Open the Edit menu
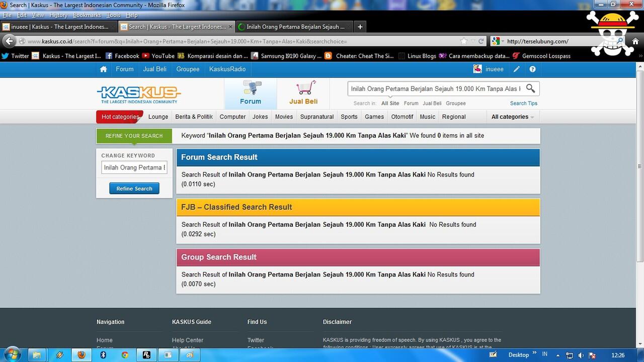Screen dimensions: 644x362 [22, 16]
